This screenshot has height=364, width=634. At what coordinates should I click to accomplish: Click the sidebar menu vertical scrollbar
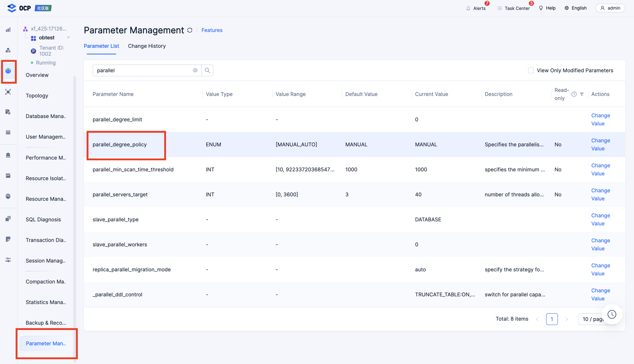click(74, 219)
